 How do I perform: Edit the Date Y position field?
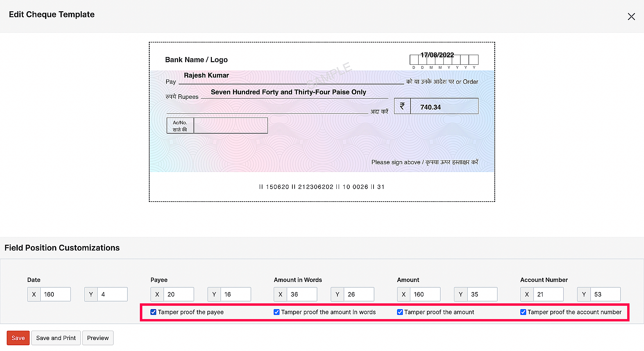tap(112, 294)
